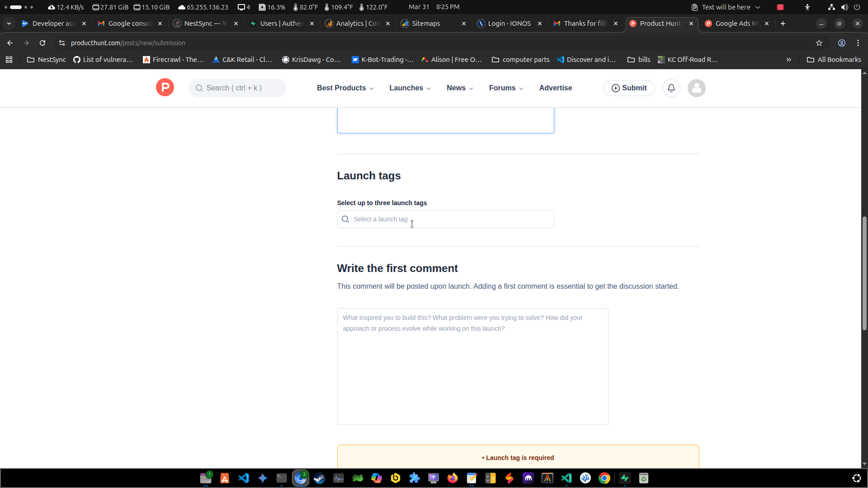This screenshot has height=488, width=868.
Task: Click the Submit button
Action: click(x=629, y=88)
